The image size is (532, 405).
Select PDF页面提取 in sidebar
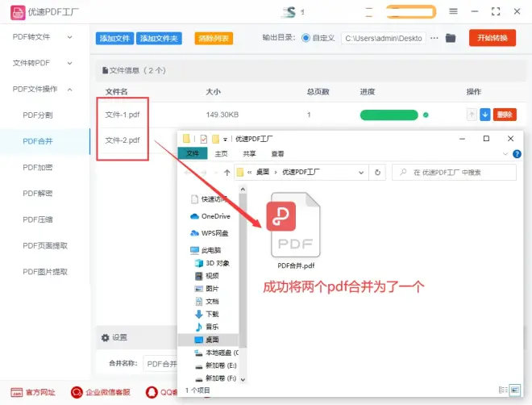click(45, 246)
